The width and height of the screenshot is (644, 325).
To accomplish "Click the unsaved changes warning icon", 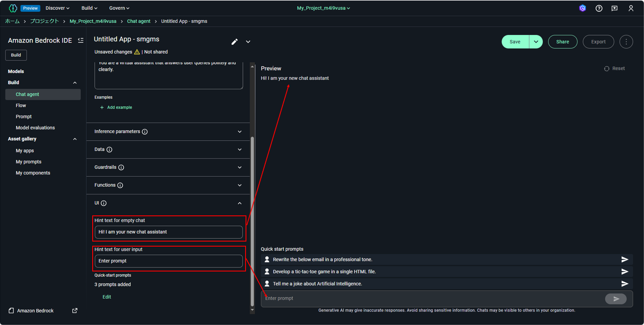I will [137, 52].
